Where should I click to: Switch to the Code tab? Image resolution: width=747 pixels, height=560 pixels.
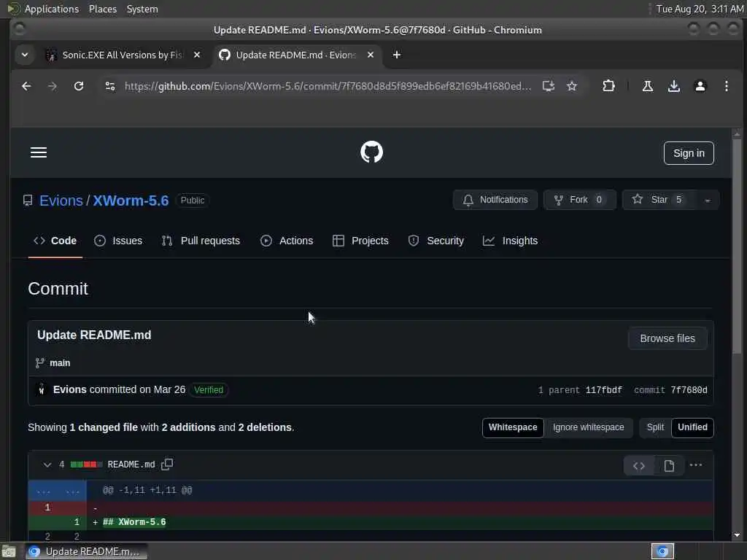(x=55, y=241)
